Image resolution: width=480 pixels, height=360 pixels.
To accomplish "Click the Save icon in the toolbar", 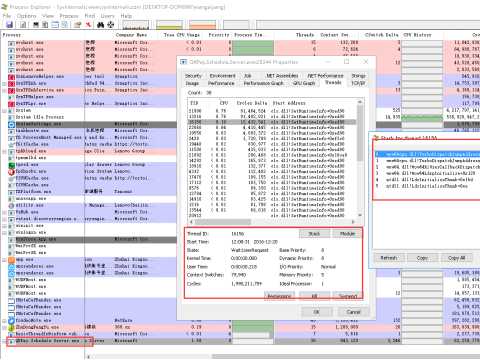I will coord(9,25).
